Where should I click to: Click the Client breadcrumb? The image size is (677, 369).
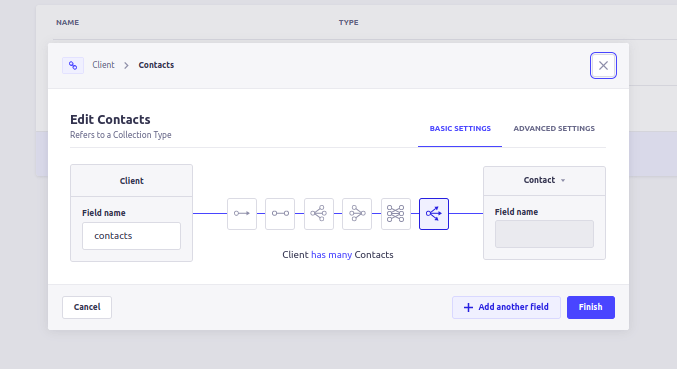103,65
